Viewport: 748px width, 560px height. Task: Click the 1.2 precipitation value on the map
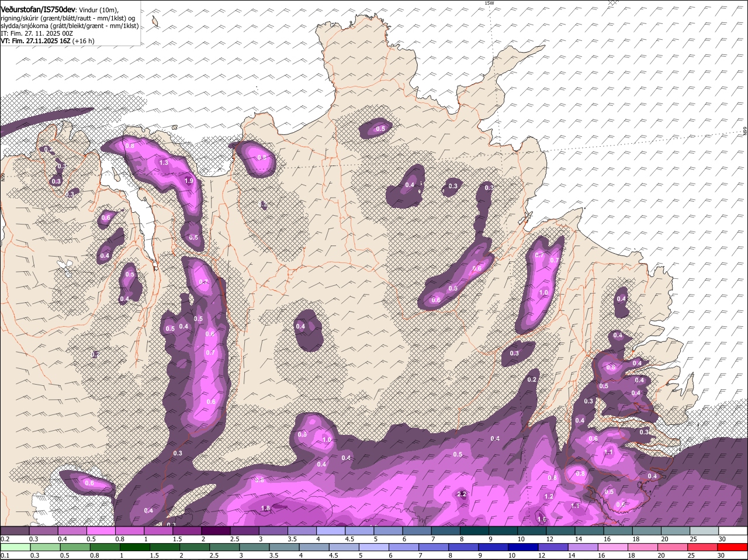coord(548,496)
